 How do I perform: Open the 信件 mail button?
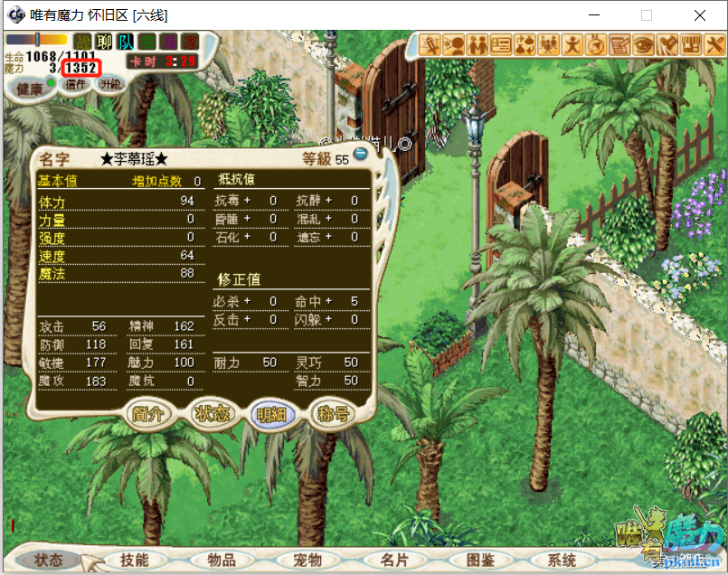coord(76,85)
